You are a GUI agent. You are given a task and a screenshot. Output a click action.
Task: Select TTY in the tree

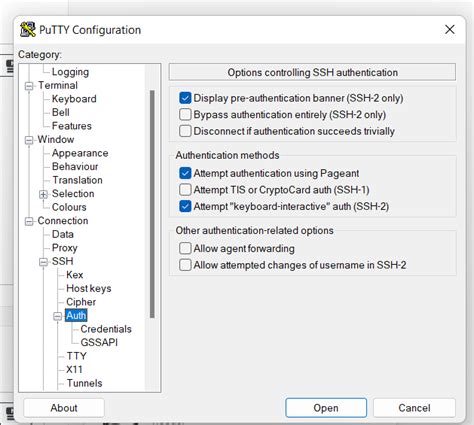click(x=76, y=356)
